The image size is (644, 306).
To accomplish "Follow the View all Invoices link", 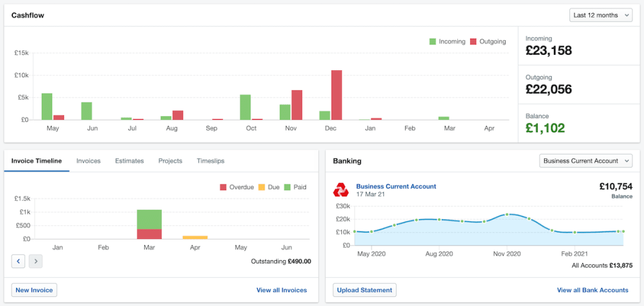I will point(281,290).
